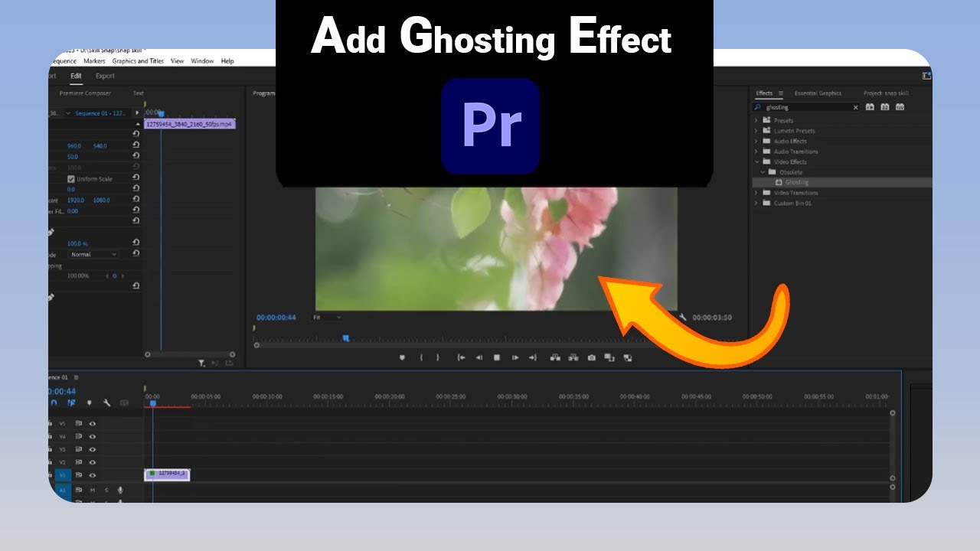Expand the Lumetri Presets folder
Screen dimensions: 980x551
pos(756,131)
